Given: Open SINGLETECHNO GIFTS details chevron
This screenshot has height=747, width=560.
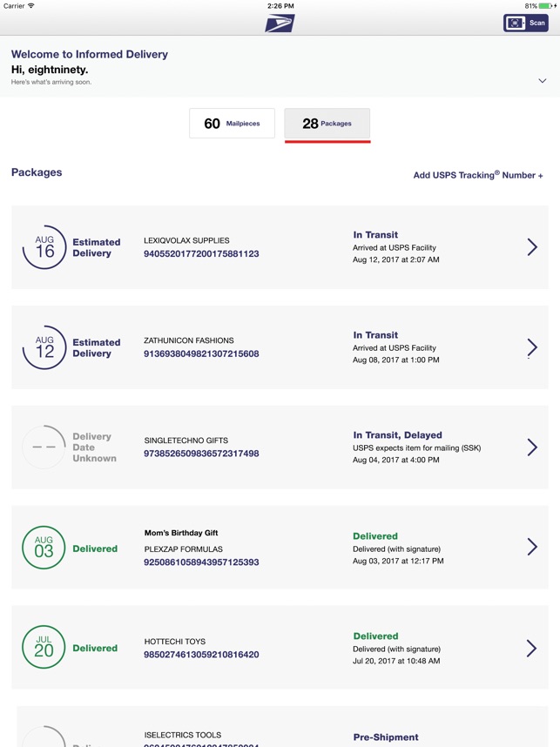Looking at the screenshot, I should [x=532, y=448].
